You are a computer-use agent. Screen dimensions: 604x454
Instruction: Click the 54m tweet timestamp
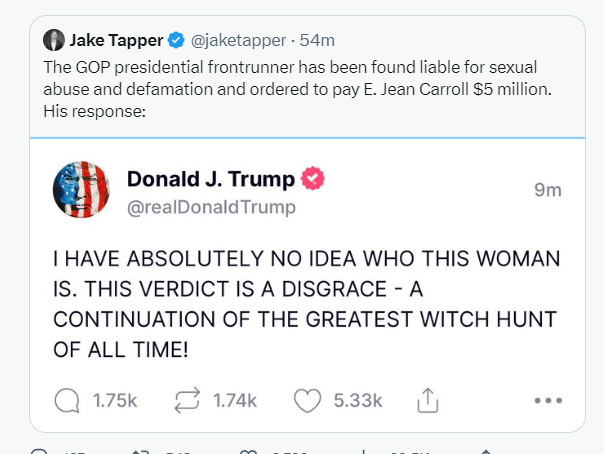pyautogui.click(x=317, y=40)
